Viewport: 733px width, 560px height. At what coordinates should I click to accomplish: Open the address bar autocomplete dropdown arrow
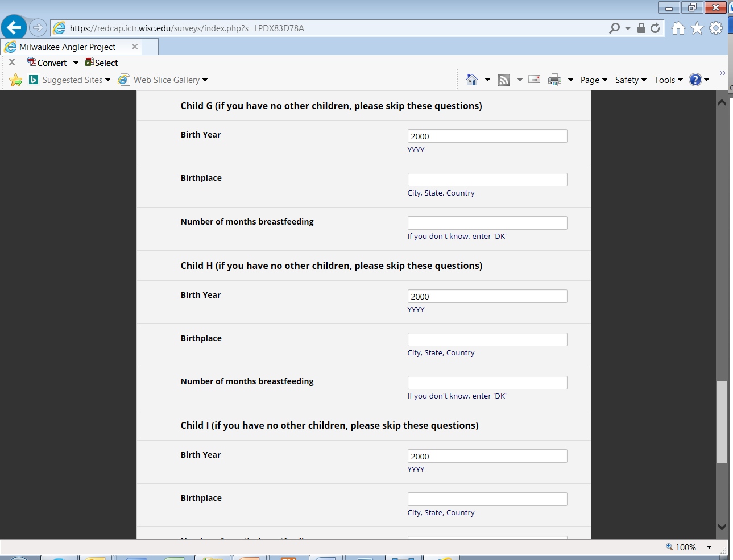tap(628, 28)
